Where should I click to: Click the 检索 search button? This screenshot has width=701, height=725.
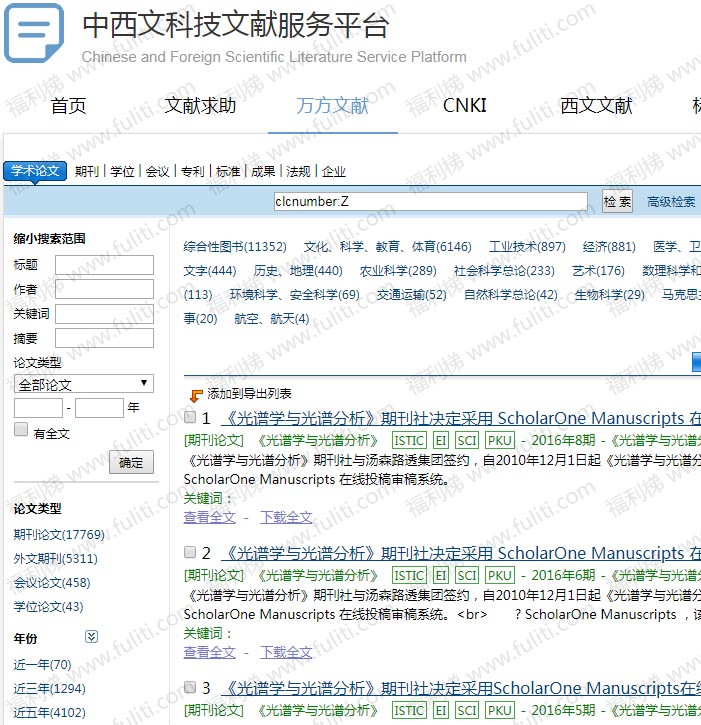(617, 202)
